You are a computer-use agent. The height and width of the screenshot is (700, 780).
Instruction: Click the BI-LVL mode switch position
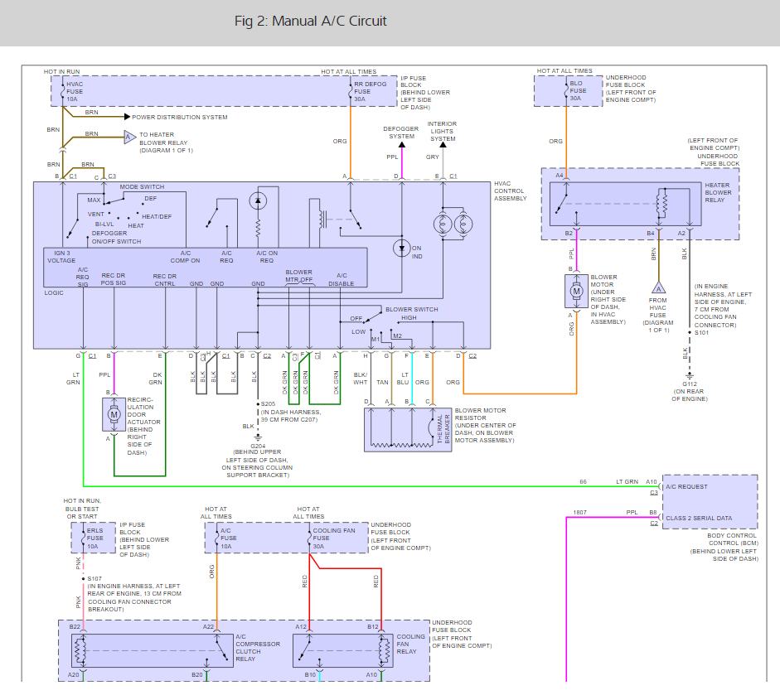pyautogui.click(x=104, y=224)
